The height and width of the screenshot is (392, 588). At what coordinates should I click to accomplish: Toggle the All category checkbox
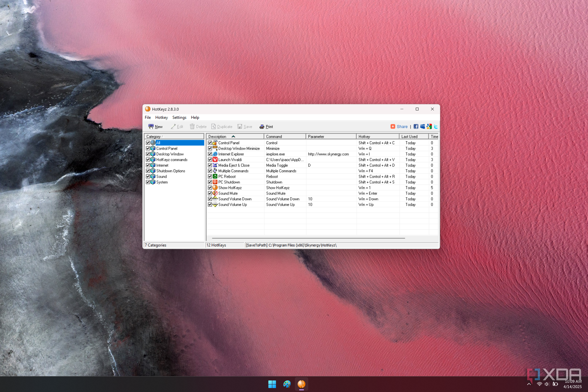tap(148, 143)
